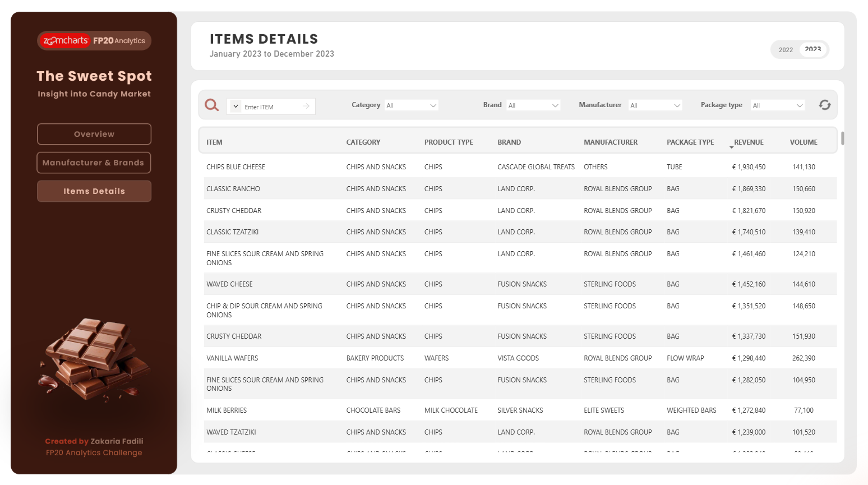Click the ELITE SWEETS manufacturer cell
The image size is (868, 485).
[604, 410]
